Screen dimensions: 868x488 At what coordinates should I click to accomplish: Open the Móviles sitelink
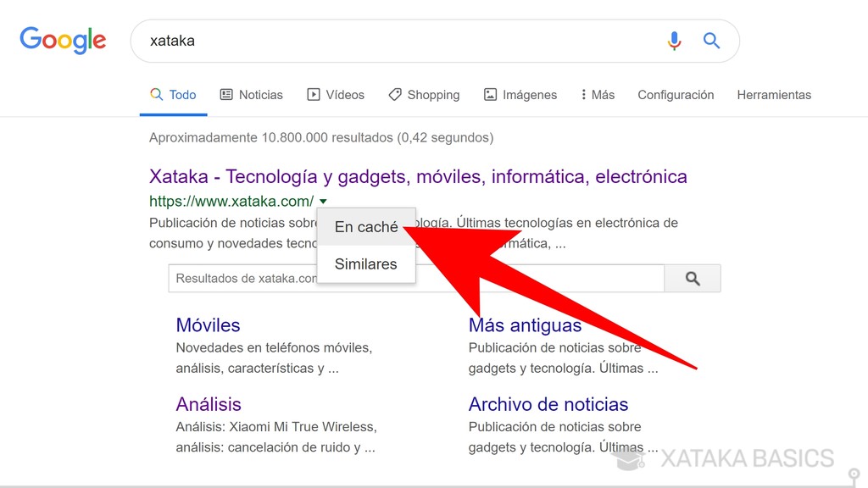(x=208, y=324)
